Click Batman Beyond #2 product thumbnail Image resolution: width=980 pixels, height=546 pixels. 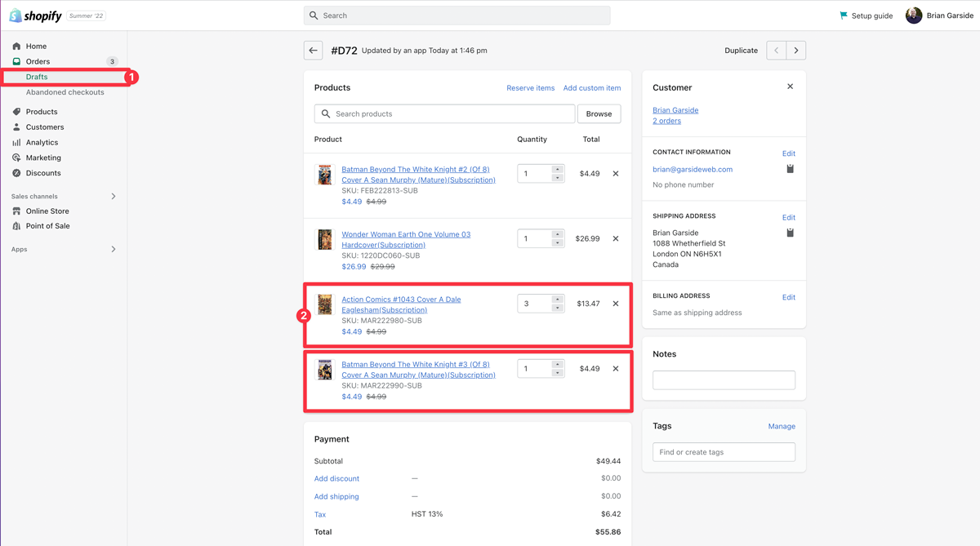click(x=325, y=175)
